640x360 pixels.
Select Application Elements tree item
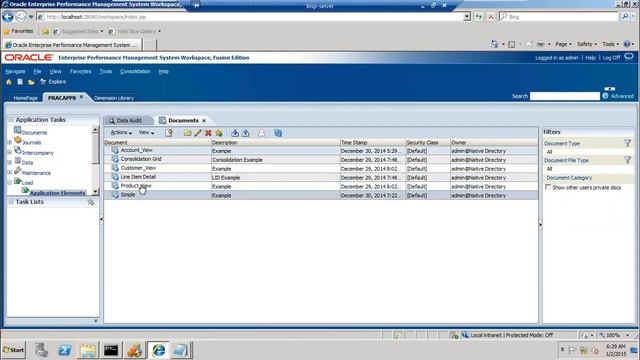pos(58,193)
